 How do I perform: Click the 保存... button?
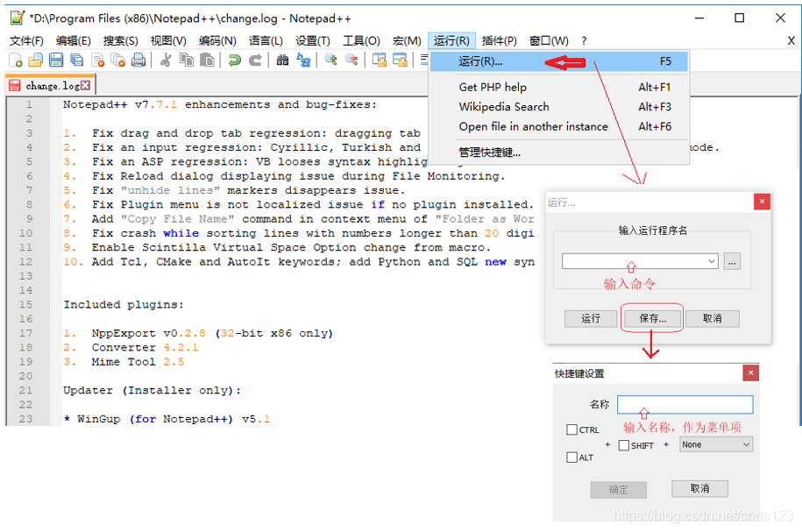point(653,319)
